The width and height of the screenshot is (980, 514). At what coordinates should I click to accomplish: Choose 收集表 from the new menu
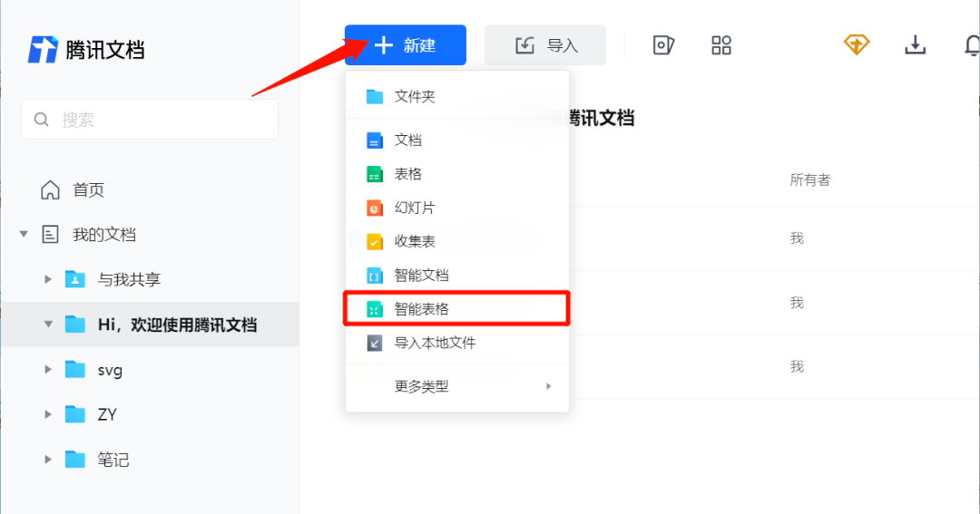click(x=456, y=241)
